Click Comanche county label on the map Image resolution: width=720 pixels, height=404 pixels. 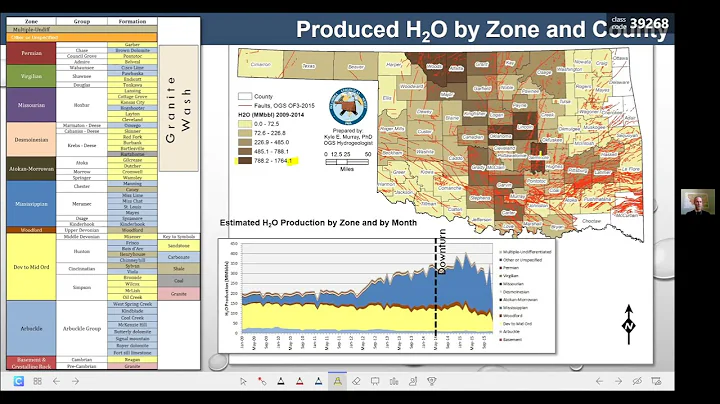(450, 188)
